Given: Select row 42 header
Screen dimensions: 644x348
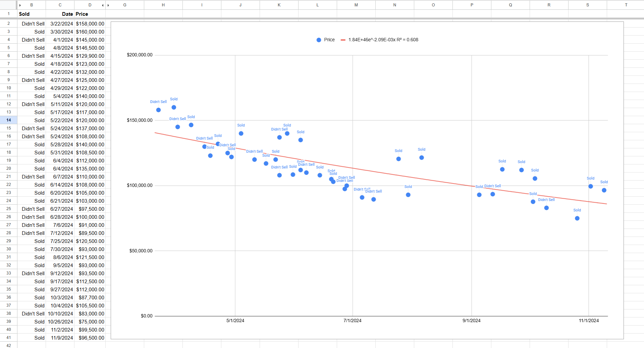Looking at the screenshot, I should (x=9, y=345).
